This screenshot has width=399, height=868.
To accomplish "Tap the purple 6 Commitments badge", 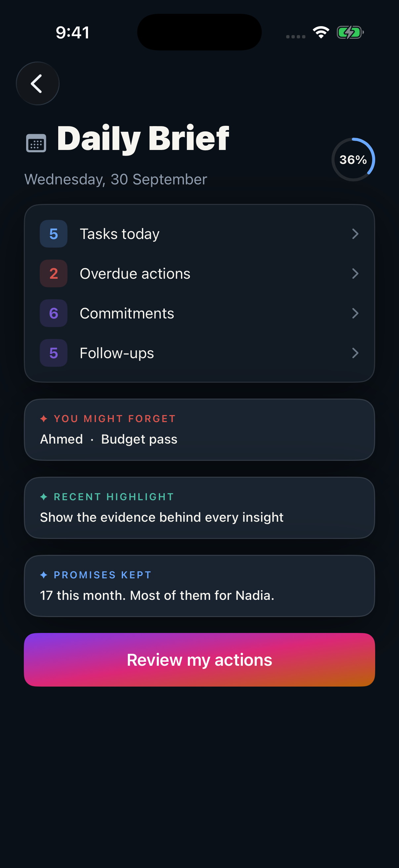I will pyautogui.click(x=54, y=313).
